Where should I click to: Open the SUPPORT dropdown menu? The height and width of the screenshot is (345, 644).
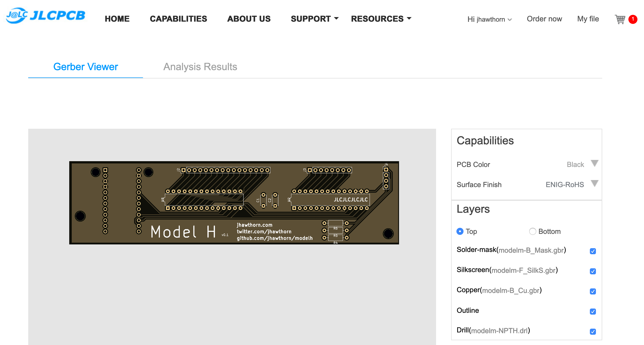coord(314,19)
